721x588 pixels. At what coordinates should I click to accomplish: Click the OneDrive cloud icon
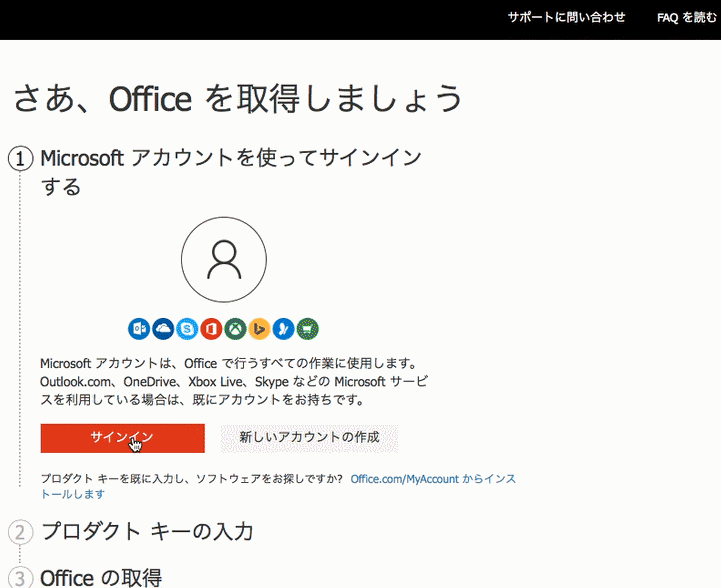(163, 329)
